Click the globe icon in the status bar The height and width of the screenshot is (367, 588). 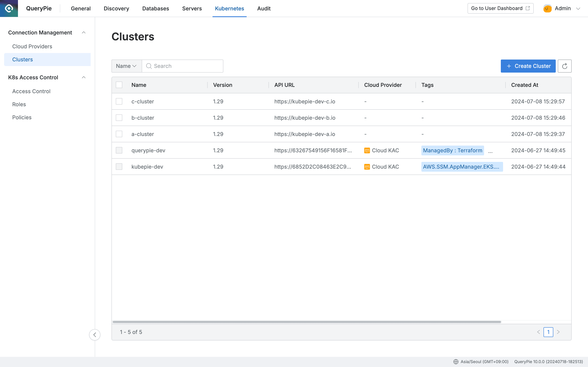pyautogui.click(x=456, y=361)
